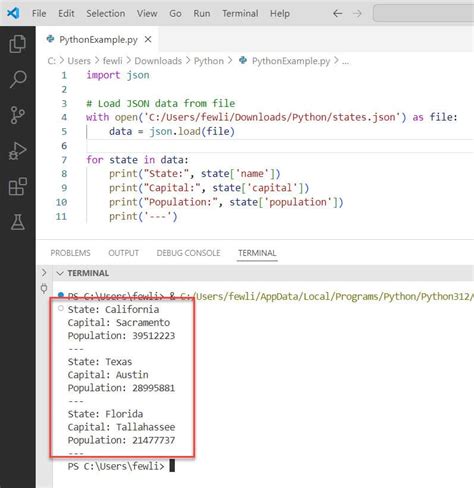The image size is (474, 488).
Task: Open the Search view in the activity bar
Action: pos(17,79)
